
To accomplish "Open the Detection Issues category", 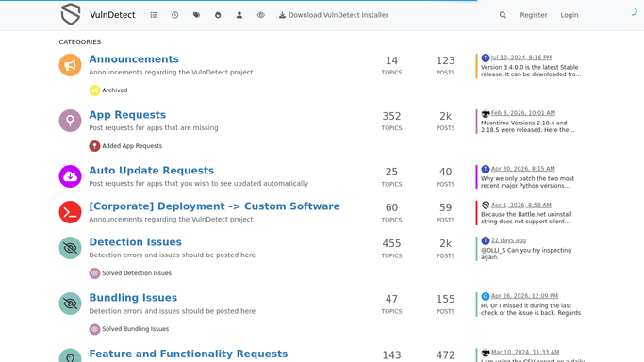I will pos(135,242).
